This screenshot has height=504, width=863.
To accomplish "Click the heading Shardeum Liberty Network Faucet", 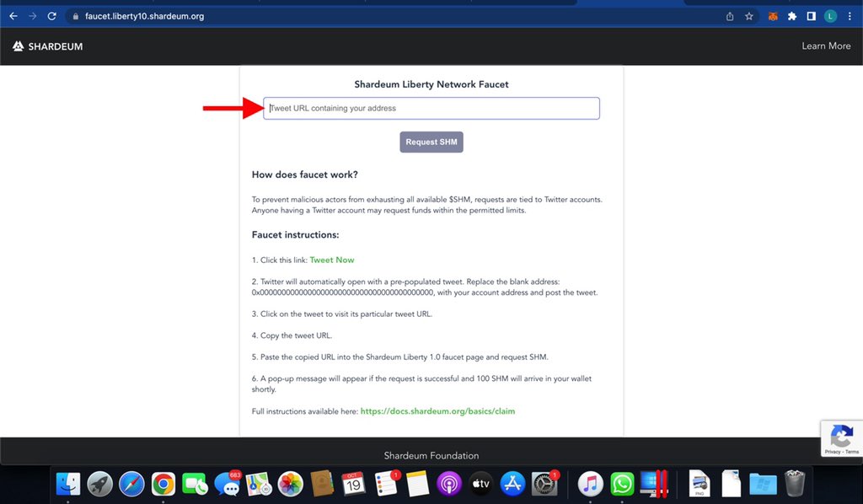I will (431, 84).
